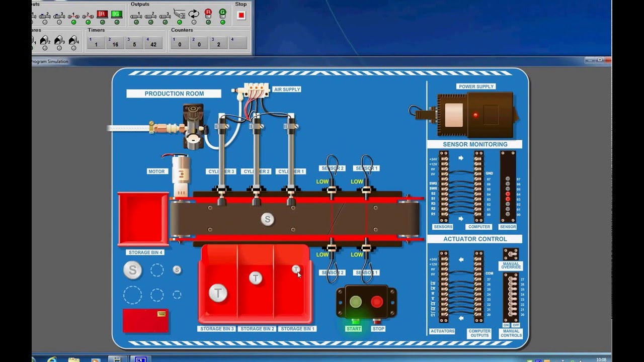Click sensor indicator LED 04
The height and width of the screenshot is (362, 644).
click(508, 194)
